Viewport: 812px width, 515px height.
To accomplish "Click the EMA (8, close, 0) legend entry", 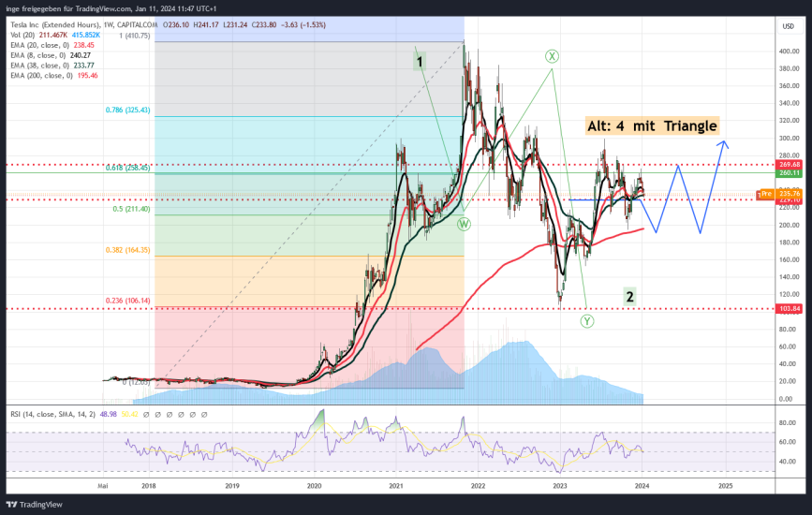I will 42,53.
